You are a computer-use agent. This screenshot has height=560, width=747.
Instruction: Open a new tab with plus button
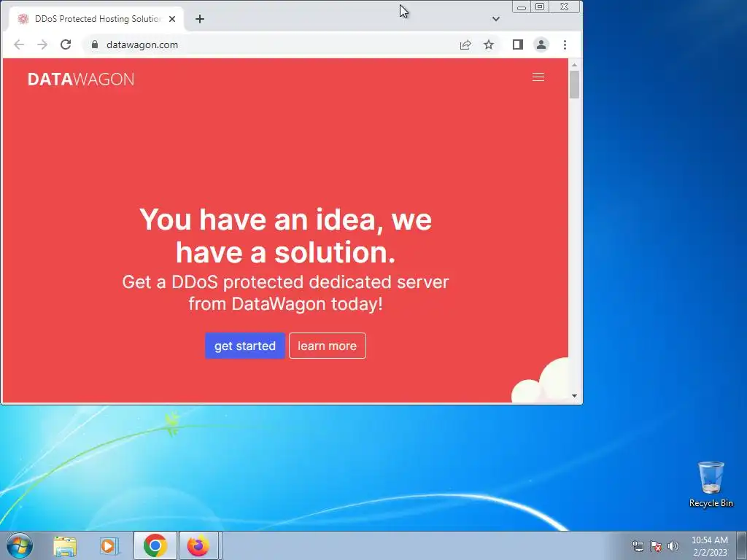click(x=200, y=19)
